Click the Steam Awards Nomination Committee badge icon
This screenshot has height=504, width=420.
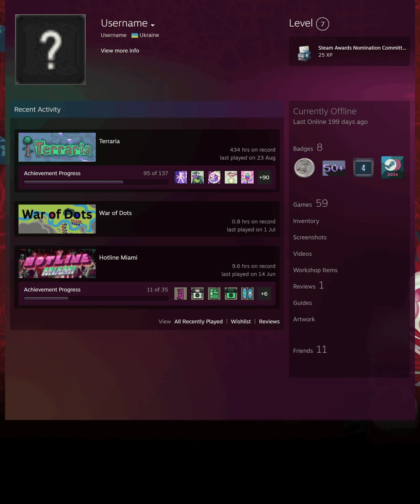pos(304,53)
